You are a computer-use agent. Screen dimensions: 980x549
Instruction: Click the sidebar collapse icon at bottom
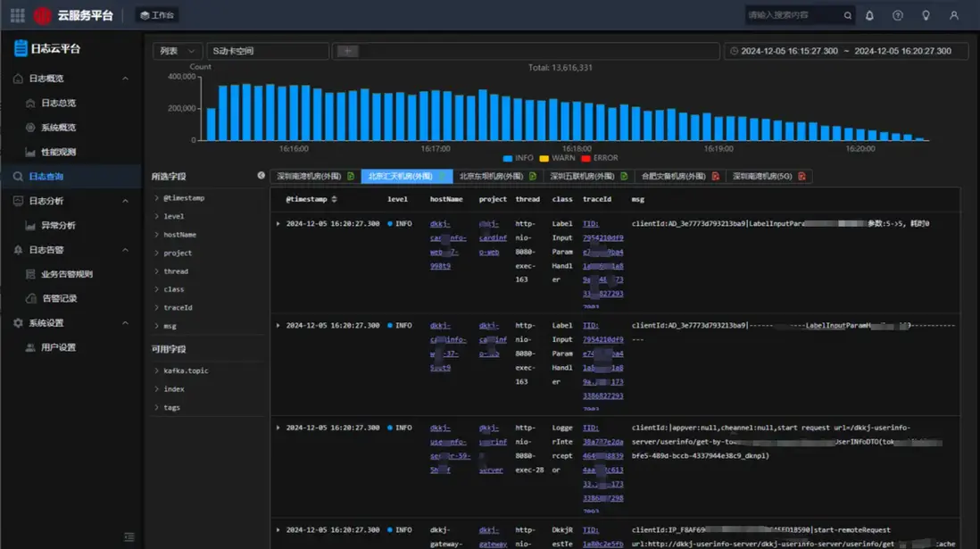point(129,537)
